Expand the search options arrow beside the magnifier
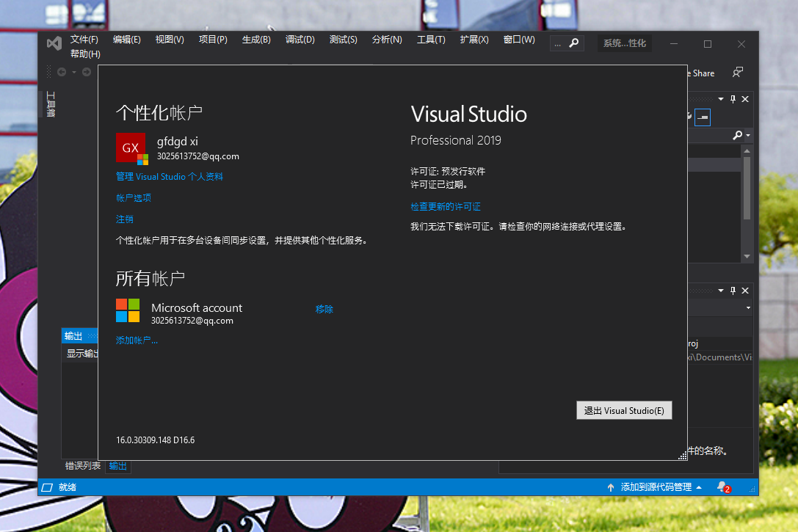 coord(750,135)
